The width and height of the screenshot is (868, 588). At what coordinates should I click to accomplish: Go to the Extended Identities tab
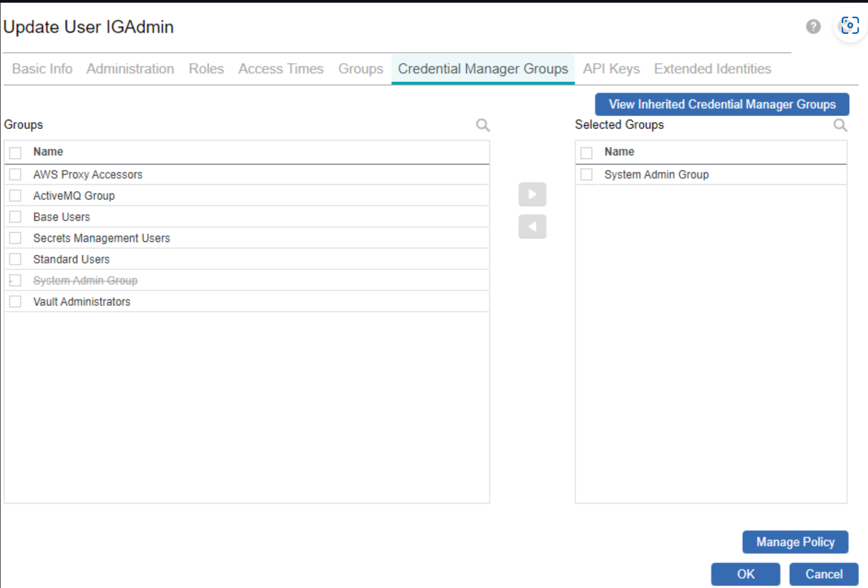point(712,69)
